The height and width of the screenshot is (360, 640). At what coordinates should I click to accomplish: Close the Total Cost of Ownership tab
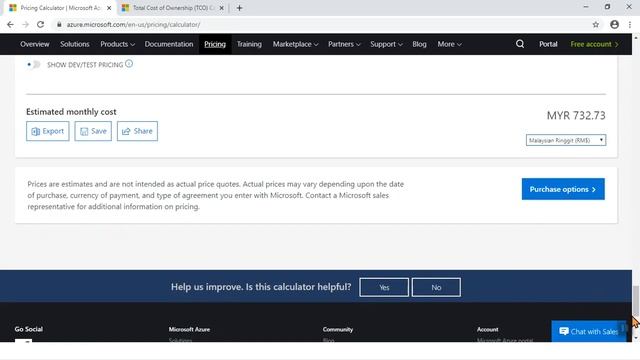tap(222, 8)
